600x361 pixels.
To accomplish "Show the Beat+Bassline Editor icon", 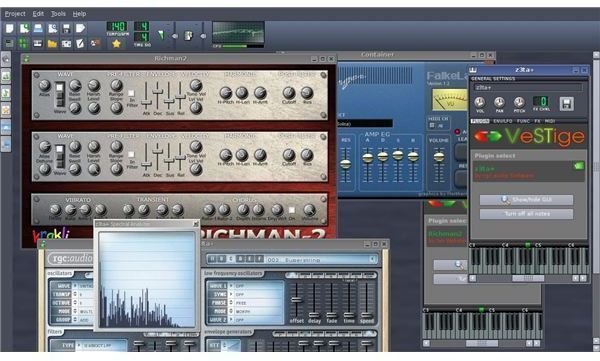I will pyautogui.click(x=24, y=43).
